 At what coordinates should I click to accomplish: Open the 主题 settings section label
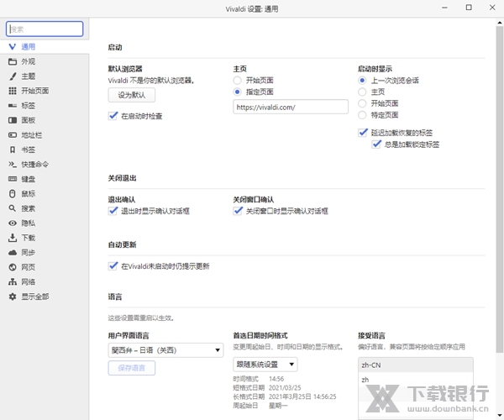coord(29,76)
